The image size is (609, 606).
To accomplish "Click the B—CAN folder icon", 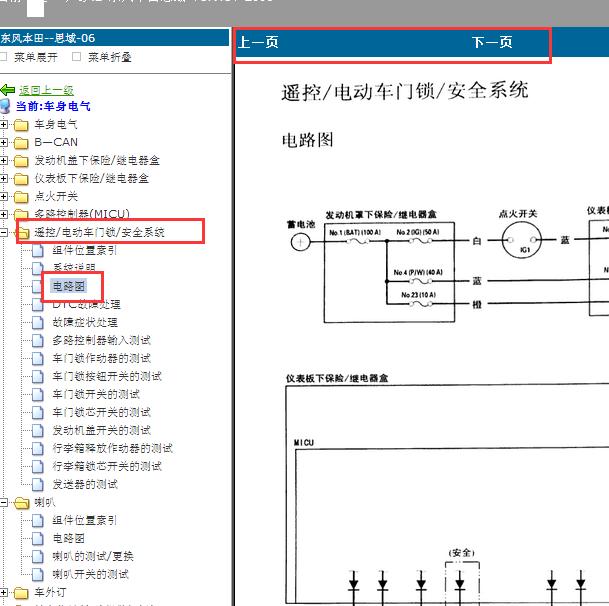I will 21,143.
